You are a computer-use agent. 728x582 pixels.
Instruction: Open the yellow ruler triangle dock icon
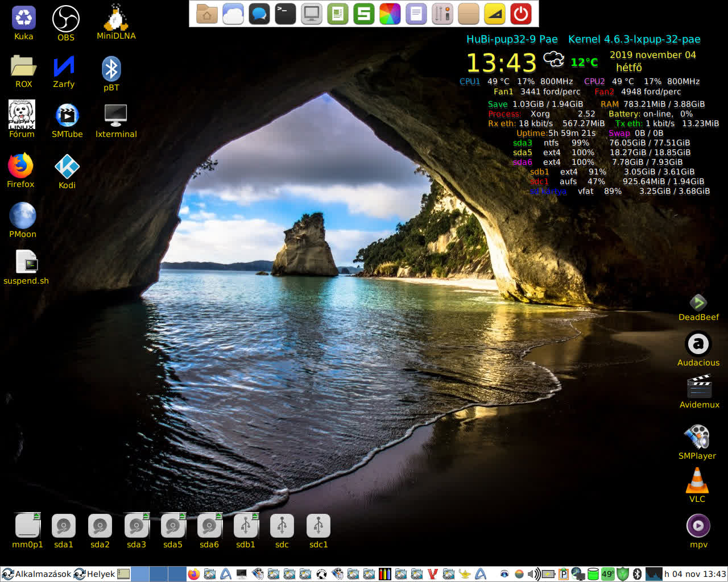pyautogui.click(x=495, y=14)
